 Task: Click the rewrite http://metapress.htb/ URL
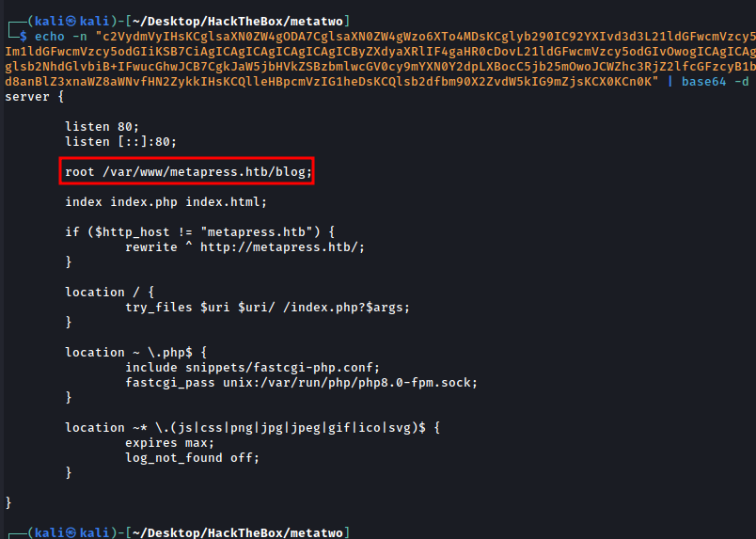pyautogui.click(x=282, y=246)
